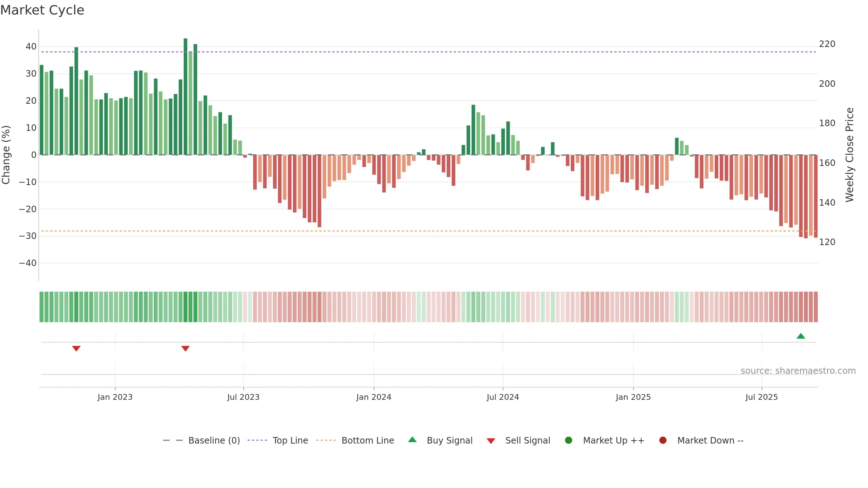Click the −40 left-axis tick label
The width and height of the screenshot is (868, 488).
click(x=28, y=263)
